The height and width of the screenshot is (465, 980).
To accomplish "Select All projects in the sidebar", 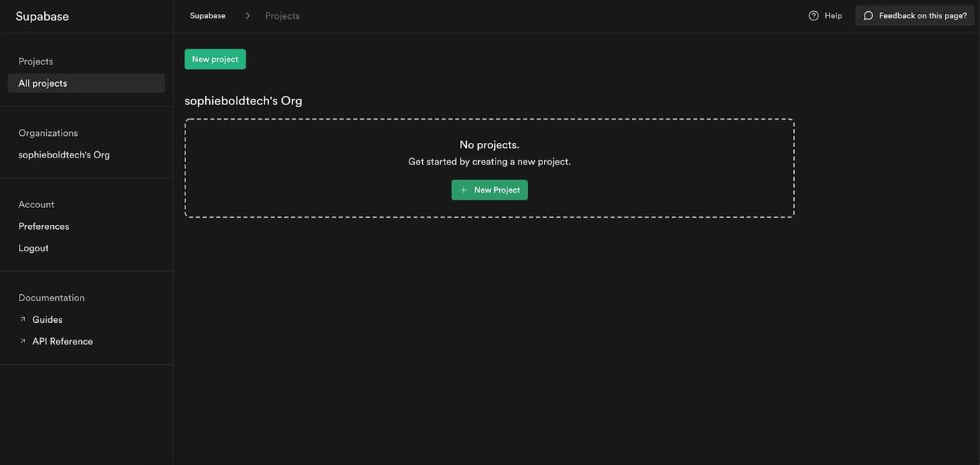I will 43,83.
